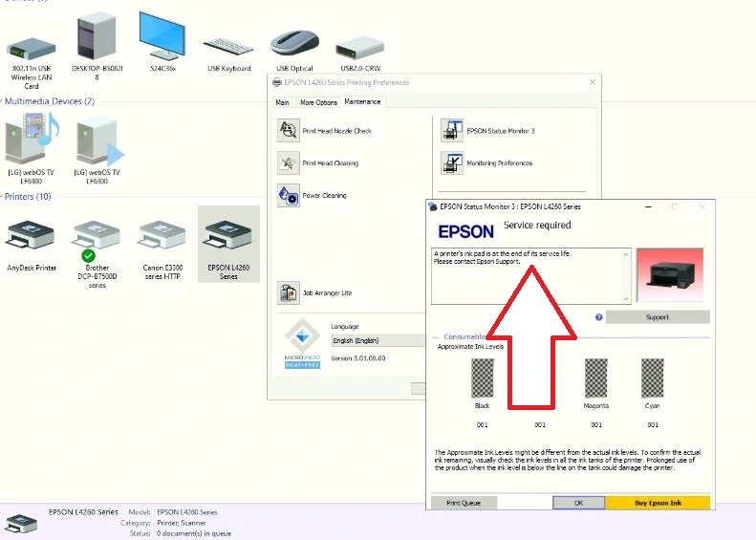
Task: Click the Model EPSON L4260 Series value
Action: [x=187, y=512]
